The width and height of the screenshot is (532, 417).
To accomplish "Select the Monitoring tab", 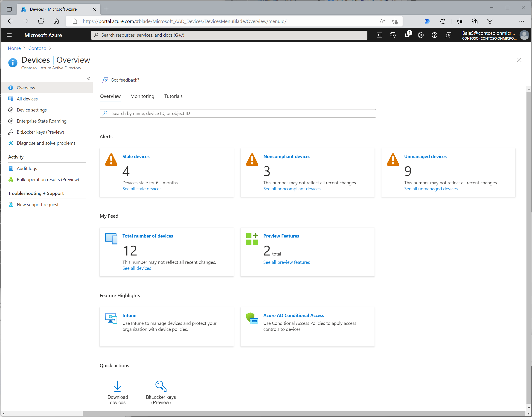I will pos(142,96).
